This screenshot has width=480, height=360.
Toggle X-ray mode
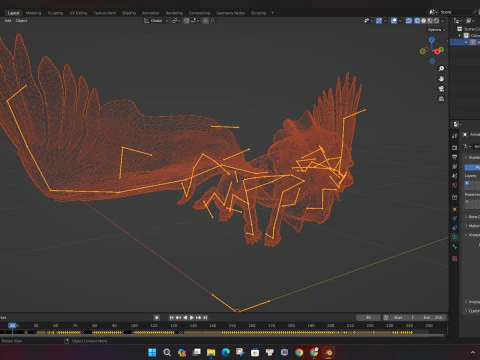[409, 21]
